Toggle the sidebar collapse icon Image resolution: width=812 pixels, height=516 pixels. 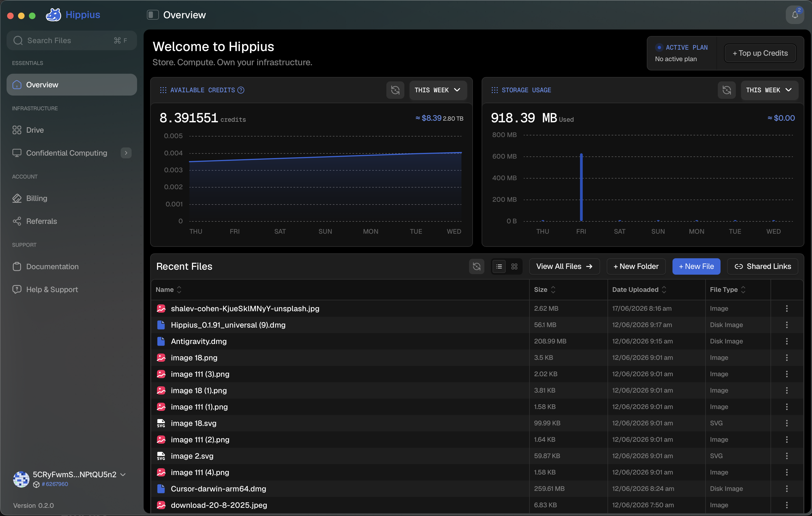pyautogui.click(x=152, y=15)
